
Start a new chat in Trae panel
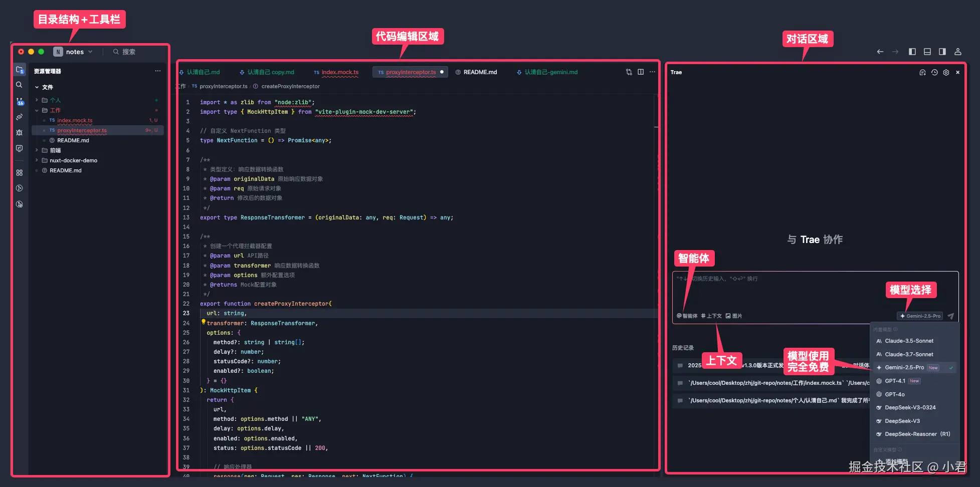click(922, 73)
